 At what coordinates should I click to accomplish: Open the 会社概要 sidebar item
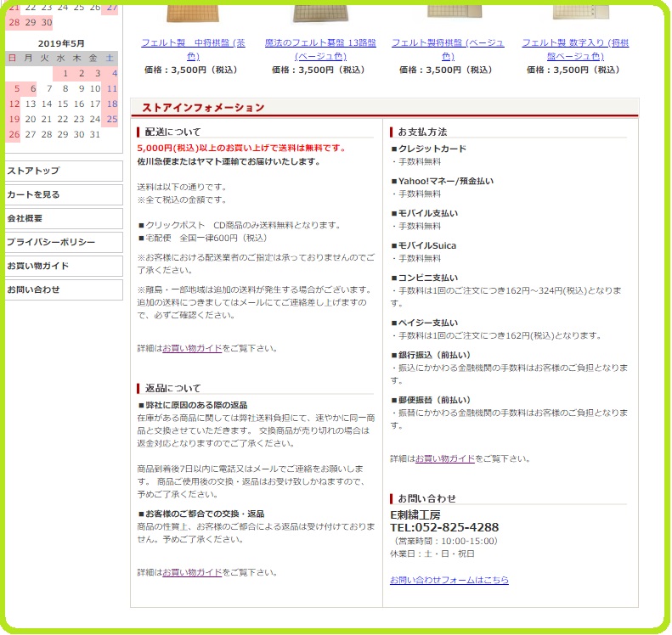coord(64,218)
